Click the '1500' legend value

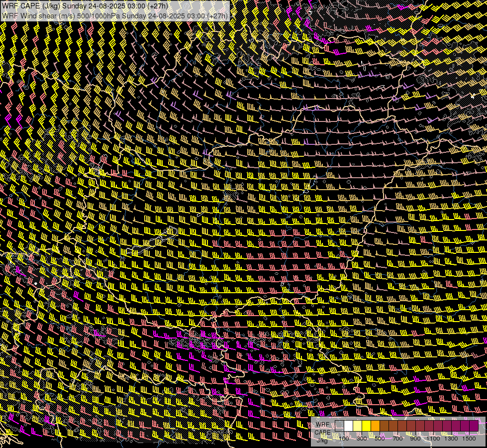coord(469,439)
